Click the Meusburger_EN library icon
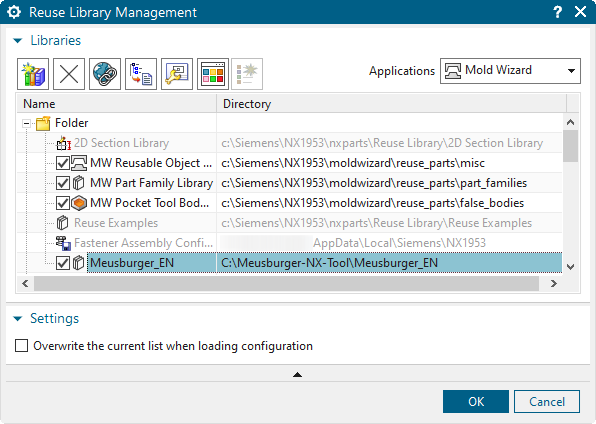The image size is (596, 424). tap(78, 263)
